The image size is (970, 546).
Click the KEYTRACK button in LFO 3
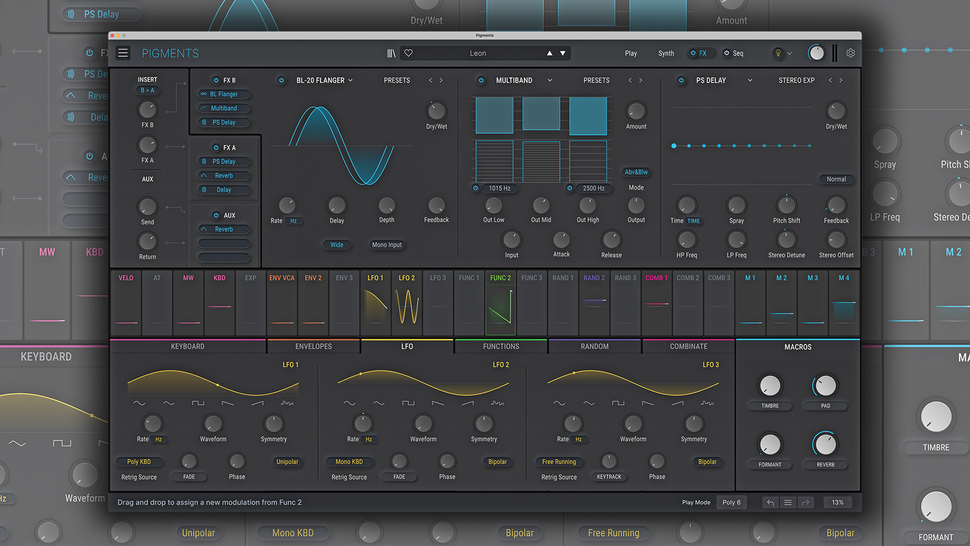(609, 477)
